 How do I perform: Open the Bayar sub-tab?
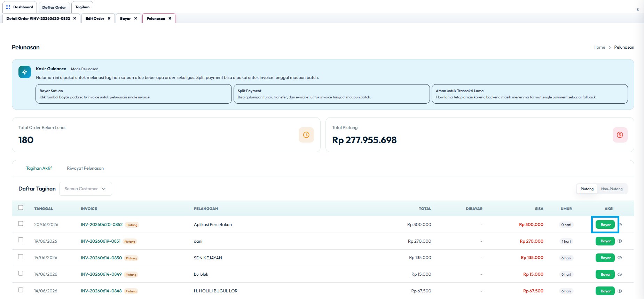[x=125, y=18]
